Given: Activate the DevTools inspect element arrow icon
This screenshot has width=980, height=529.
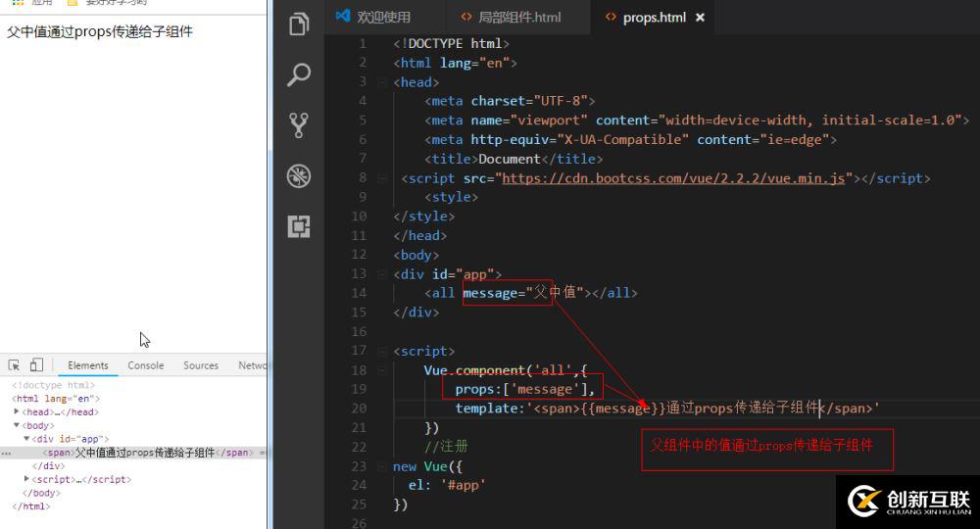Looking at the screenshot, I should tap(14, 365).
